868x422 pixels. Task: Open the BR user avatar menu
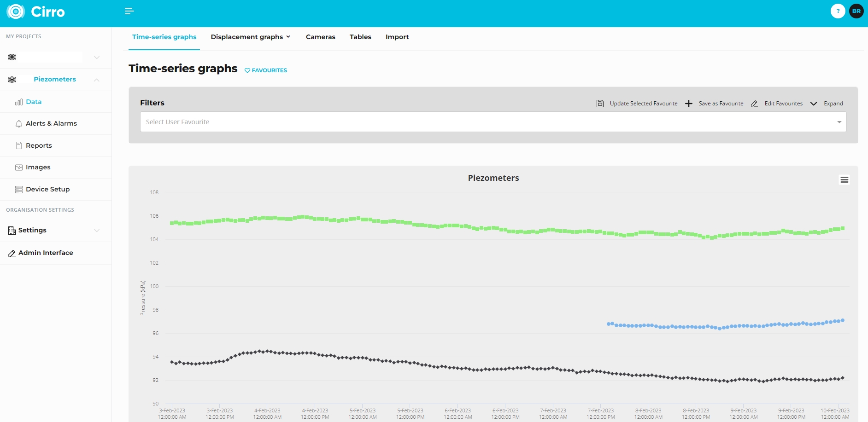pos(856,11)
